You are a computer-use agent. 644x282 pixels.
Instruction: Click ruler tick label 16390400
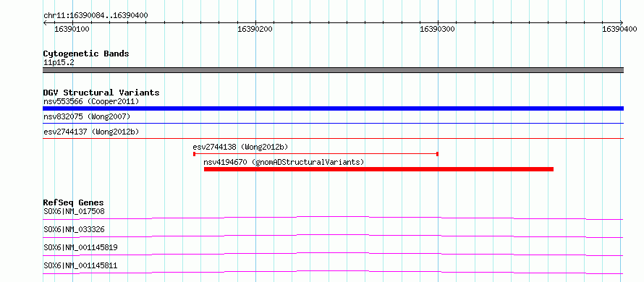tap(620, 29)
